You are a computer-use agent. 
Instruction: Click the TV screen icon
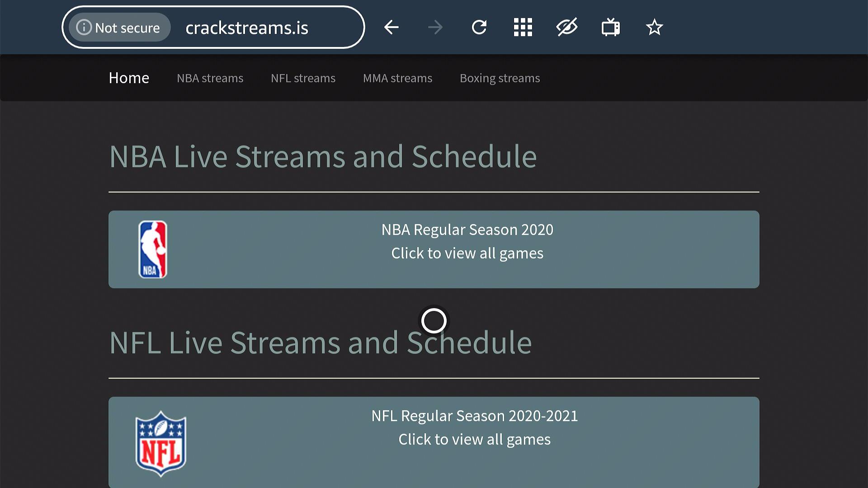(x=610, y=28)
